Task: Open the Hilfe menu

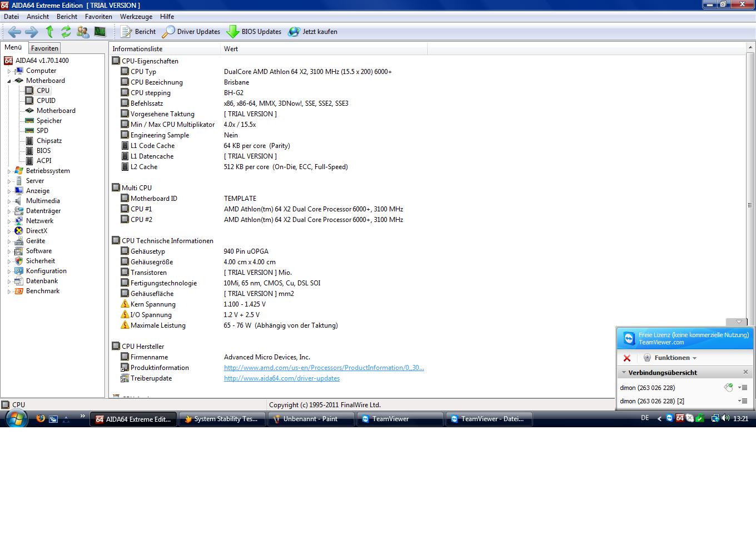Action: [x=167, y=17]
